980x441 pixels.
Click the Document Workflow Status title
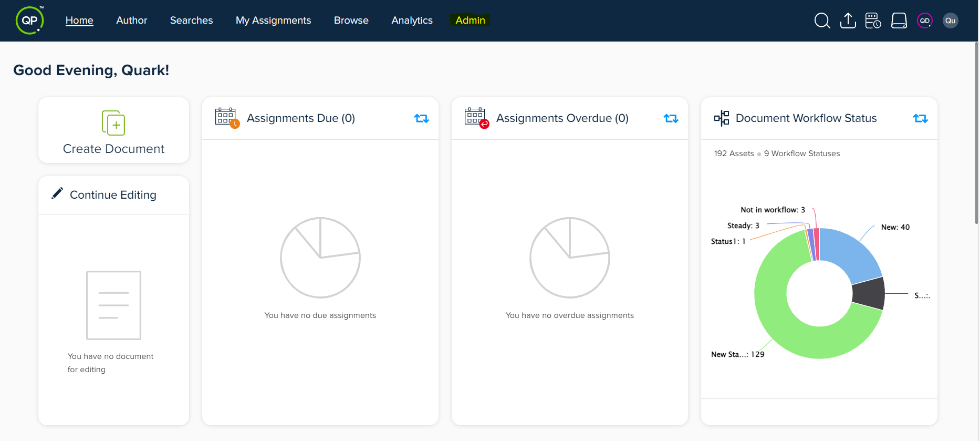(806, 118)
